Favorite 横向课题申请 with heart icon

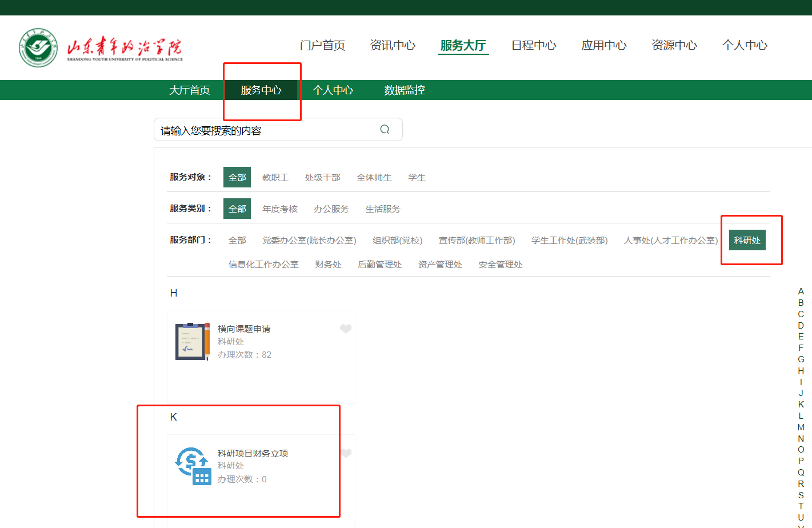346,329
